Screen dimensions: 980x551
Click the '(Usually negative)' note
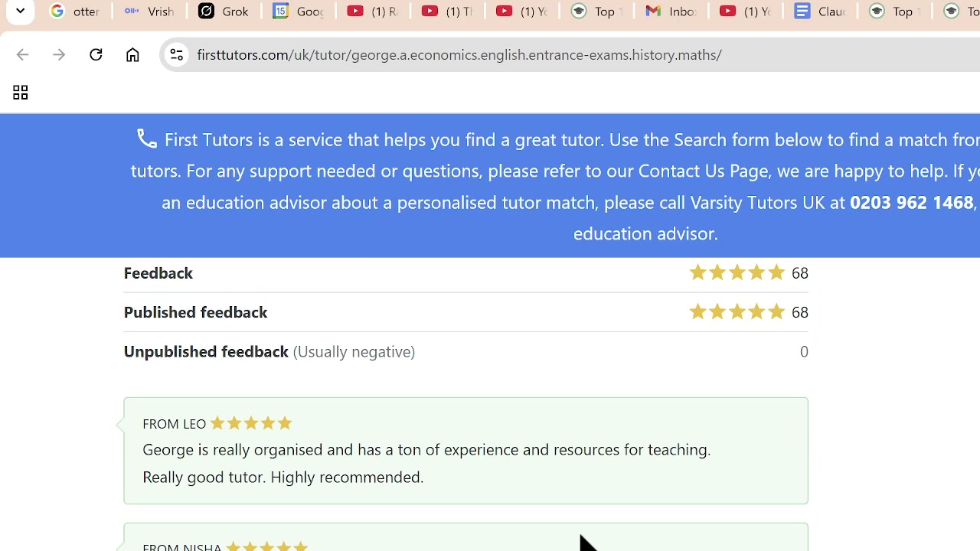coord(354,351)
